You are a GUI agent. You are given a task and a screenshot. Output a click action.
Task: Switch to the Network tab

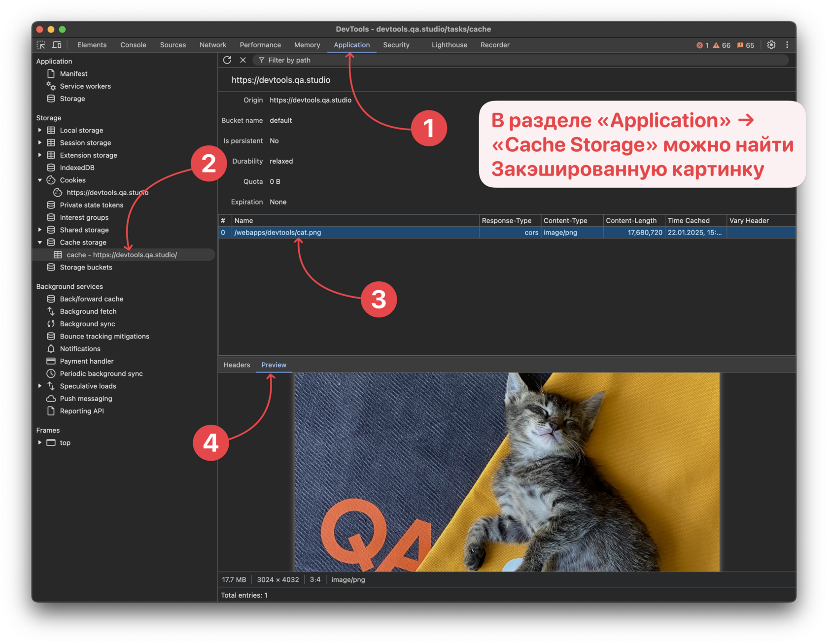(213, 45)
